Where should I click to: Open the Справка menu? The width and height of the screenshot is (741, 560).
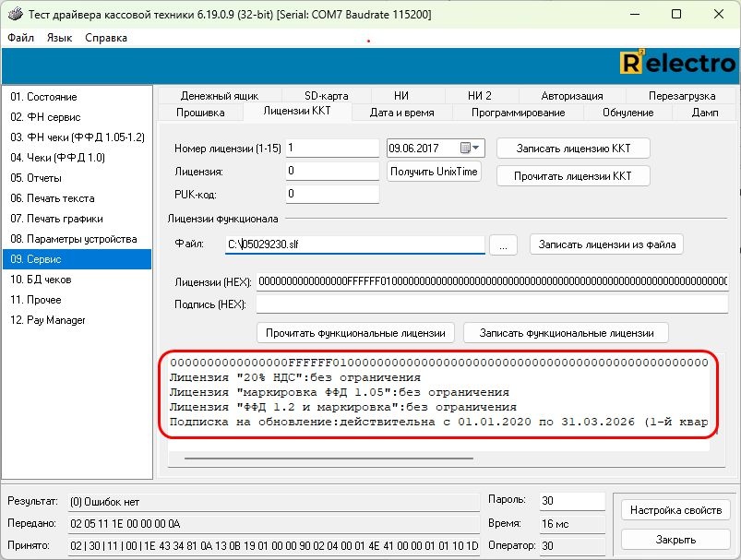(106, 38)
